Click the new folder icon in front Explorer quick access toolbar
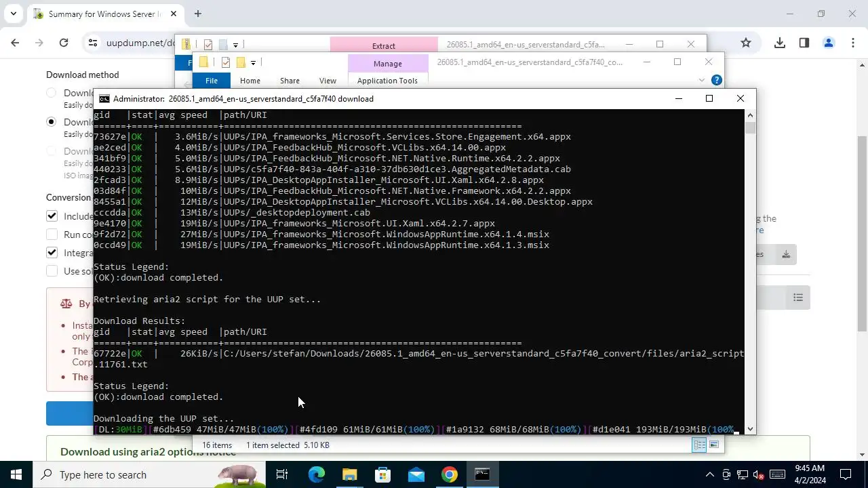Image resolution: width=868 pixels, height=488 pixels. point(240,62)
